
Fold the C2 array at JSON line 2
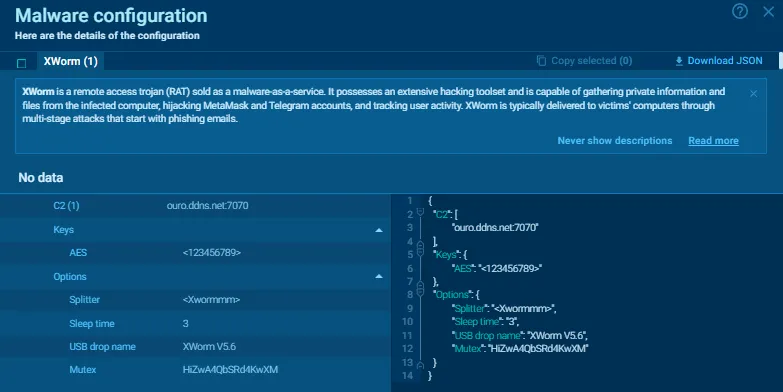tap(420, 213)
